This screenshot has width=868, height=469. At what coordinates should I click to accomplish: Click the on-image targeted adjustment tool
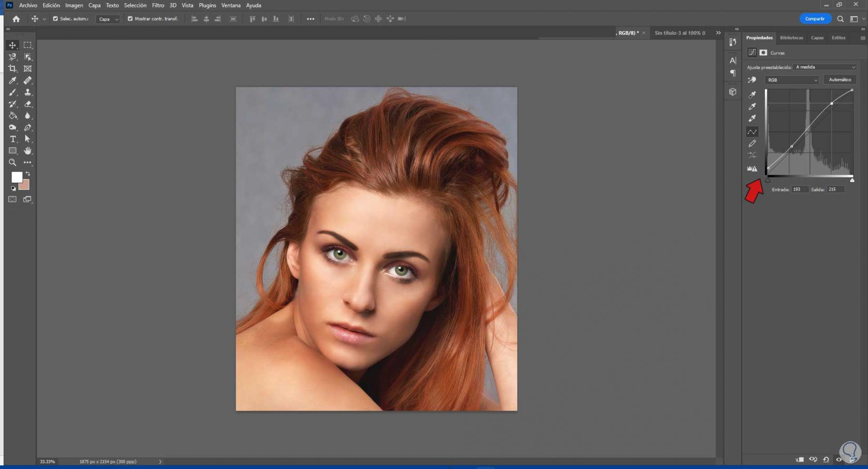point(752,80)
